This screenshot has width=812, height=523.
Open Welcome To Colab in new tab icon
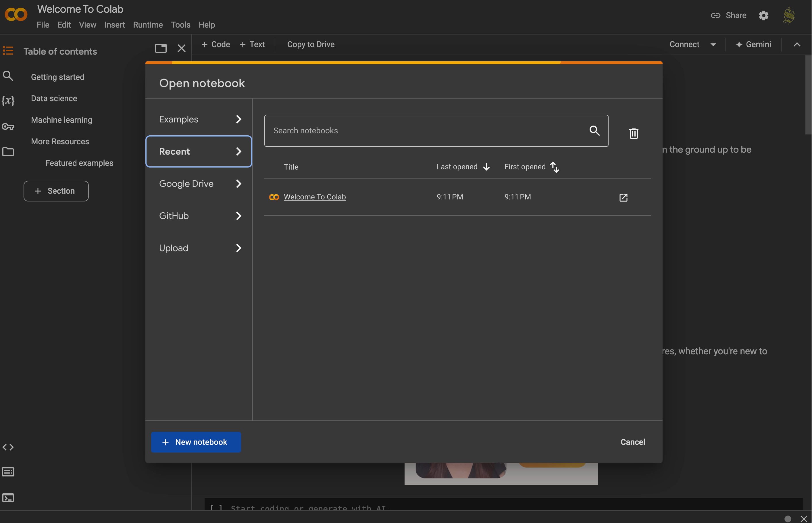pos(623,197)
